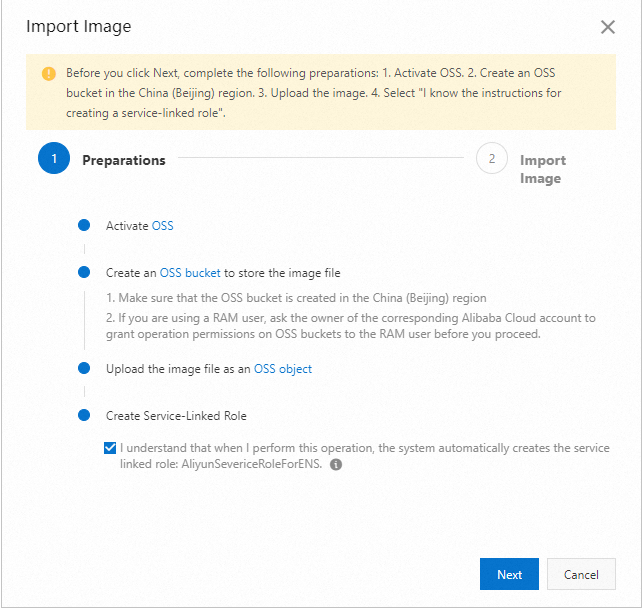Image resolution: width=642 pixels, height=608 pixels.
Task: Select the Import Image step label
Action: click(542, 169)
